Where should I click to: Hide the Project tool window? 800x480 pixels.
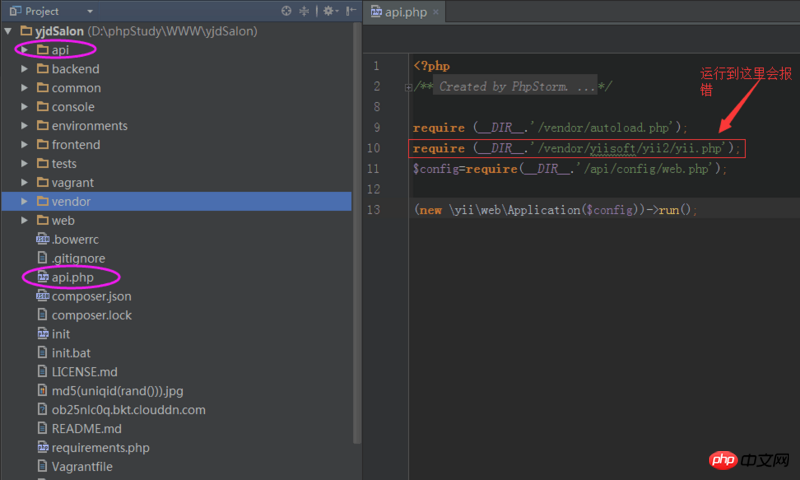click(349, 11)
